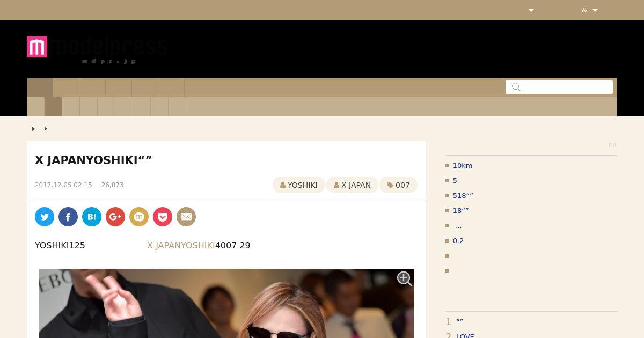
Task: Open the sidebar link starting with 18
Action: click(461, 211)
